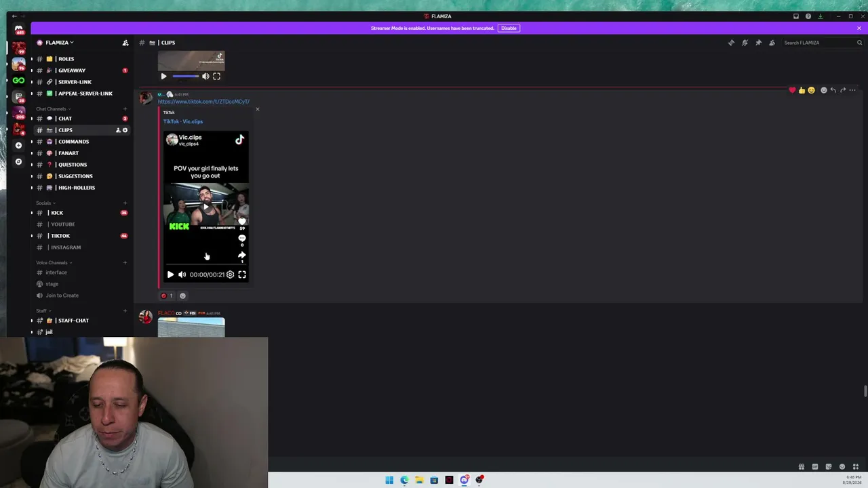This screenshot has height=488, width=868.
Task: Play the top clipped video
Action: (163, 77)
